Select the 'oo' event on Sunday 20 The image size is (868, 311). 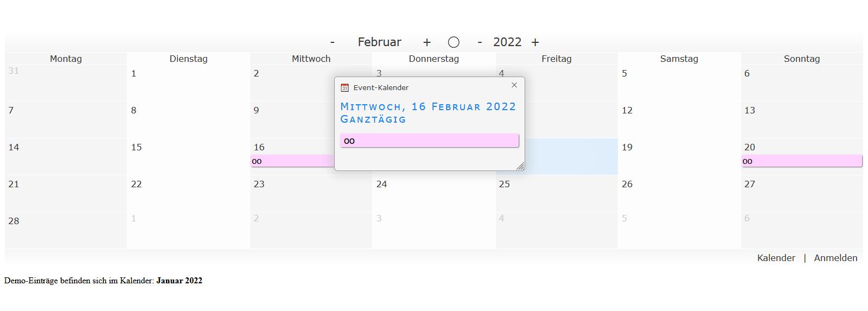tap(801, 161)
